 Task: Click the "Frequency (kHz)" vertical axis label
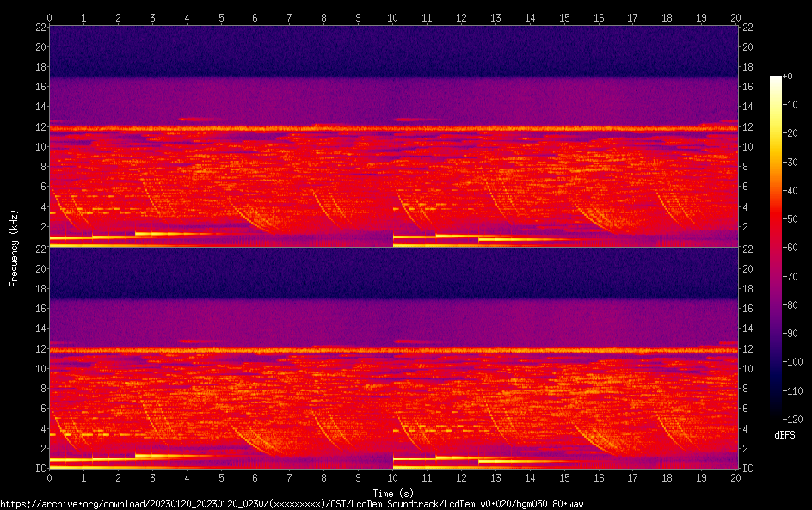[x=14, y=248]
